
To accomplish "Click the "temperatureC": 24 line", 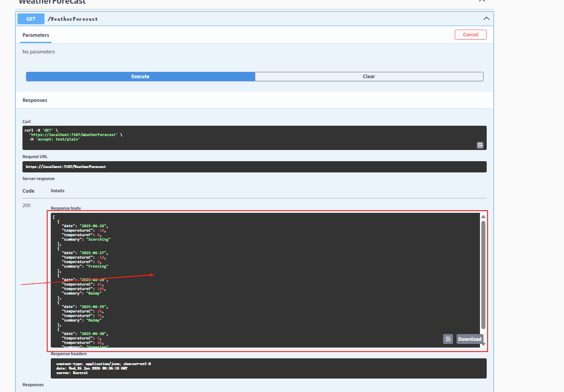I will pyautogui.click(x=83, y=311).
